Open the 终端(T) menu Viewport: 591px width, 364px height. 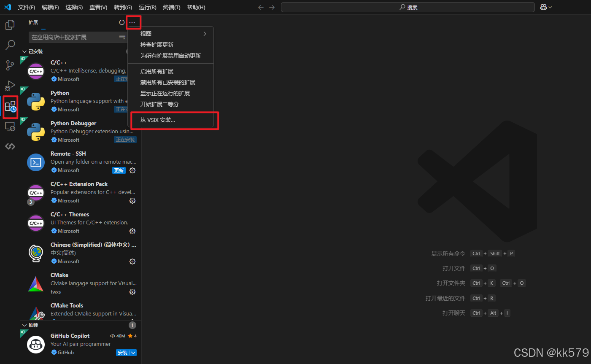pos(172,7)
